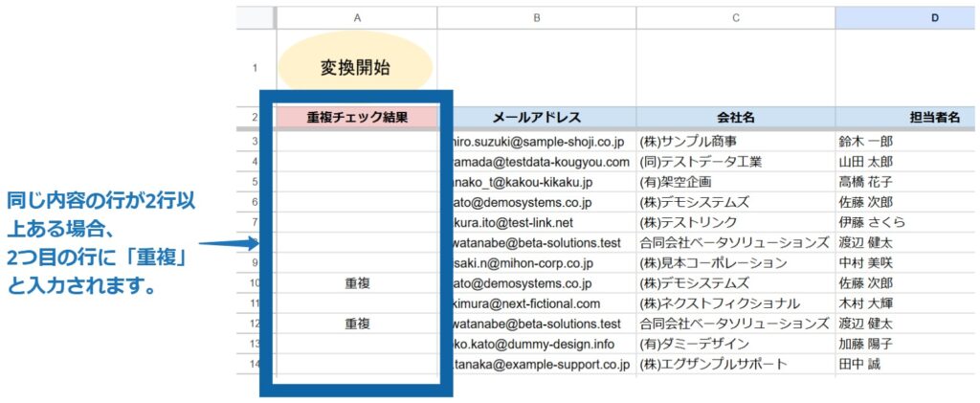This screenshot has width=980, height=403.
Task: Select row 1 header number
Action: click(x=255, y=68)
